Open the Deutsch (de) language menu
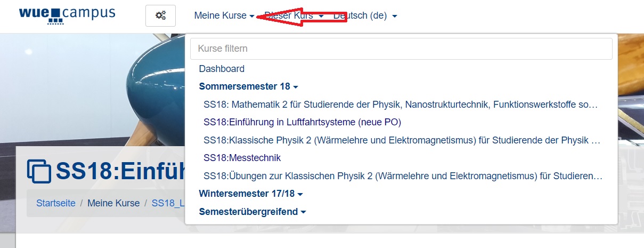The image size is (644, 248). (365, 16)
